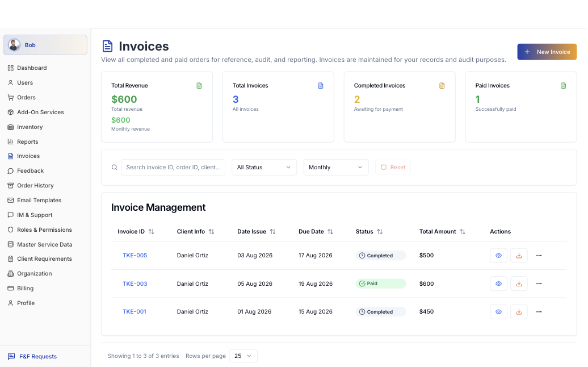Click the Total Invoices card icon

pos(321,86)
